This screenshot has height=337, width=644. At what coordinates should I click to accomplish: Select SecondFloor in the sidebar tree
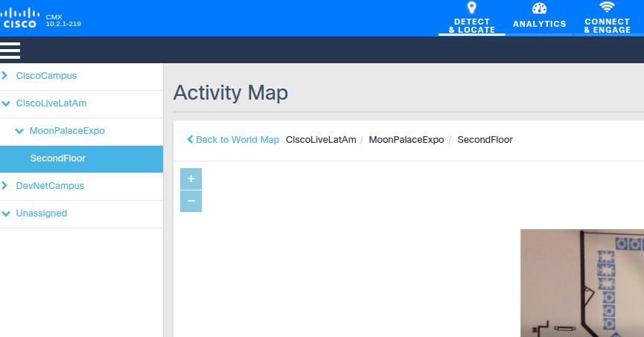pos(81,159)
